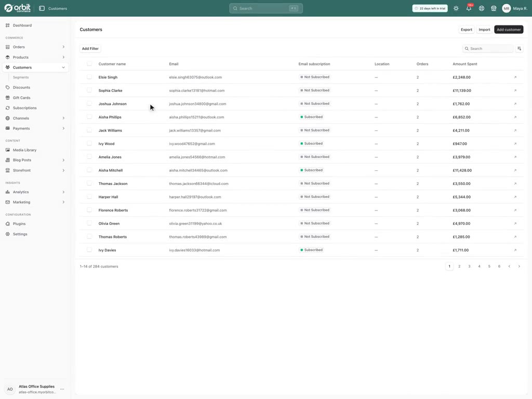Open the notifications bell icon

469,8
